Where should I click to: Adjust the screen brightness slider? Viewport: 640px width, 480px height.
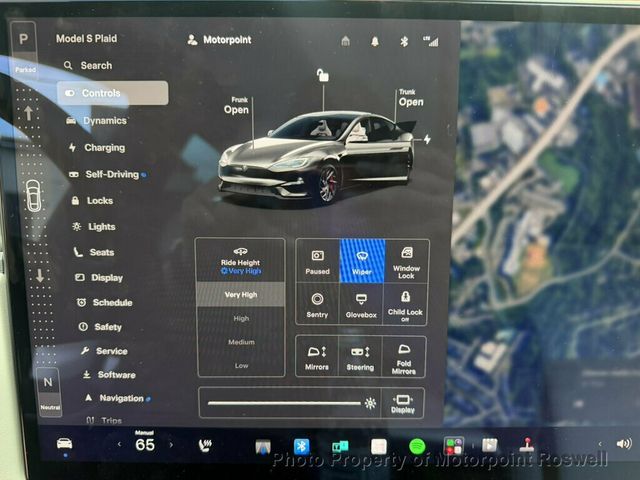pos(284,403)
